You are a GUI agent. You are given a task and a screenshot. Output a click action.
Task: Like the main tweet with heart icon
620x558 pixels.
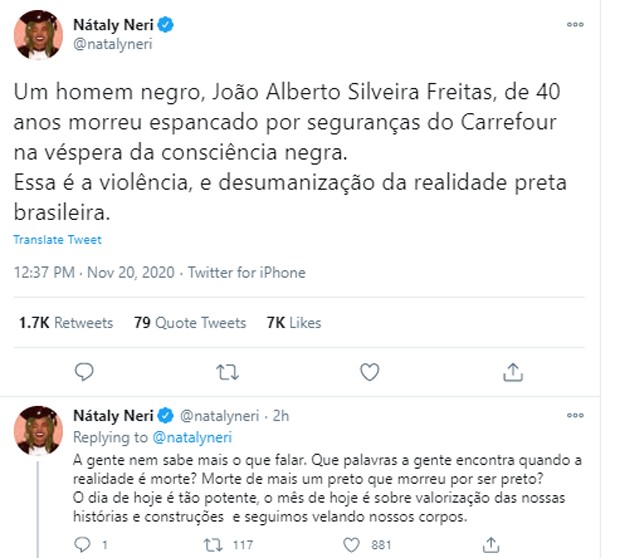[370, 372]
